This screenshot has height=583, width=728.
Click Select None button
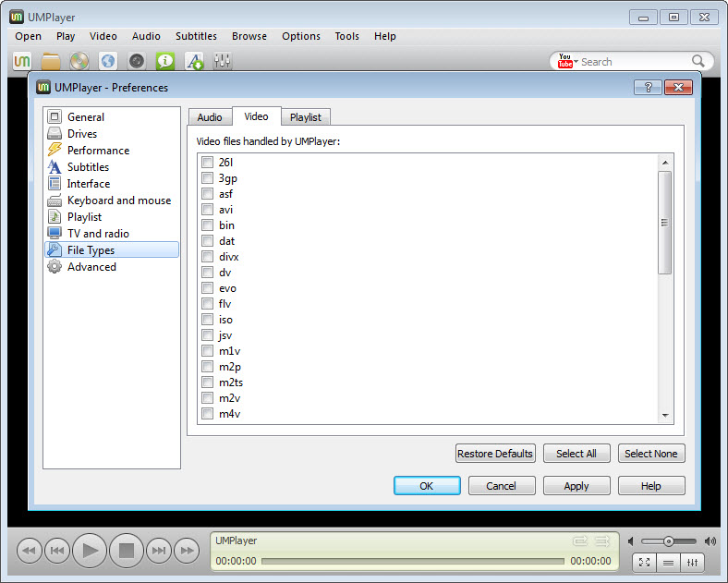[651, 454]
